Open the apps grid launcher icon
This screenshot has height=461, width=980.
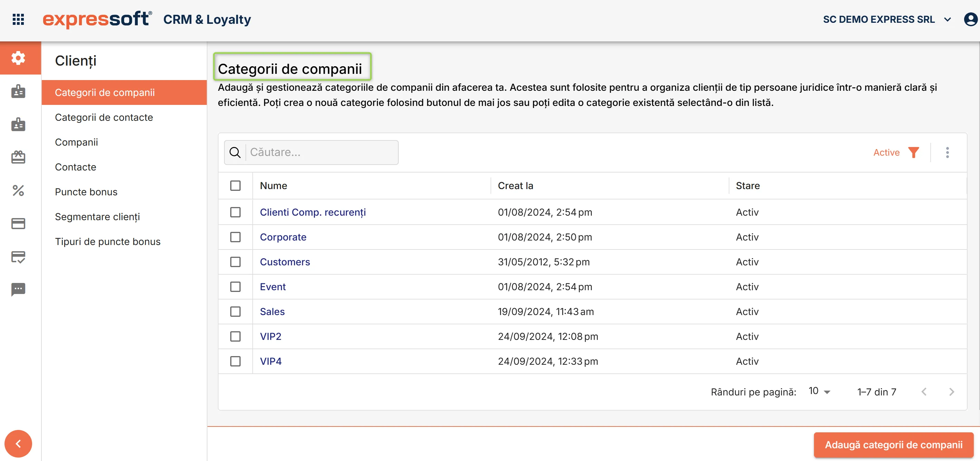[18, 19]
